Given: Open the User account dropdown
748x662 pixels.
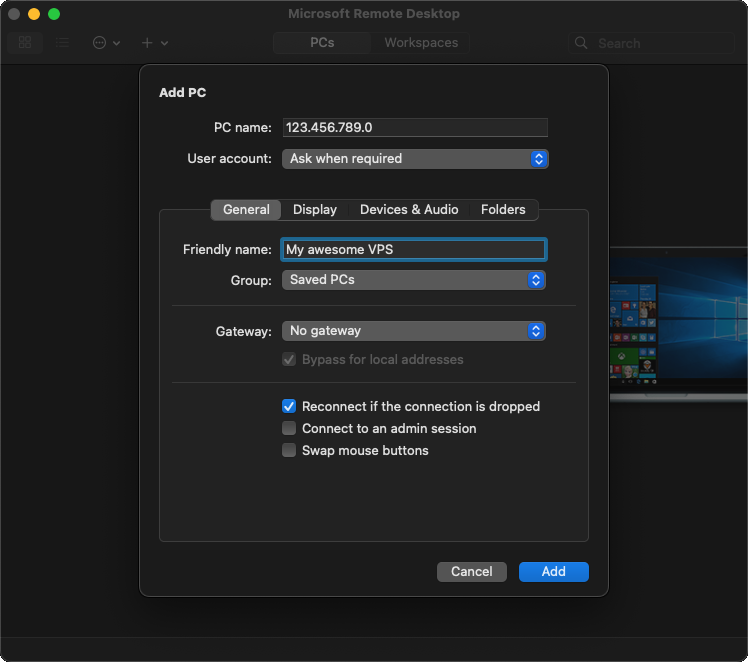Looking at the screenshot, I should point(414,159).
